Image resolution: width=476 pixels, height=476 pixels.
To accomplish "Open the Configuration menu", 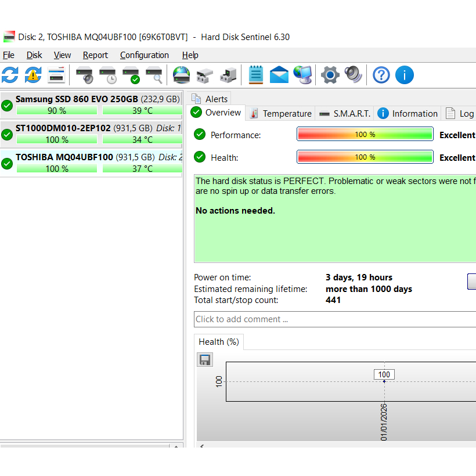I will [144, 55].
